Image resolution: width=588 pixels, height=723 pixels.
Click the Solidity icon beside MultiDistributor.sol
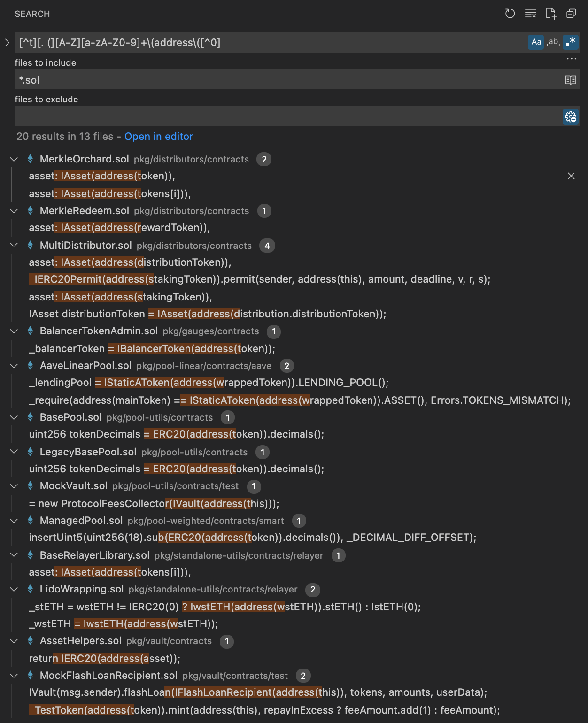(x=30, y=245)
